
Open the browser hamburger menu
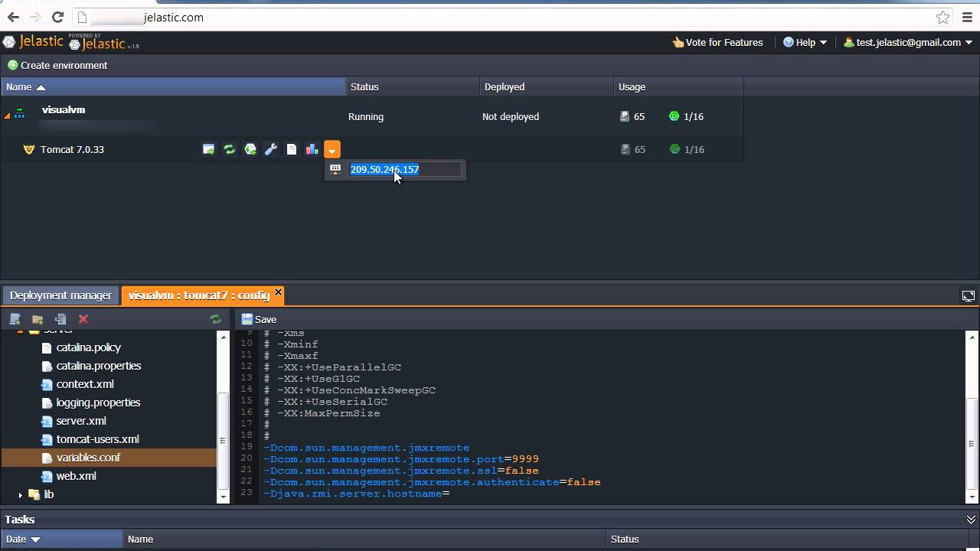click(x=967, y=17)
